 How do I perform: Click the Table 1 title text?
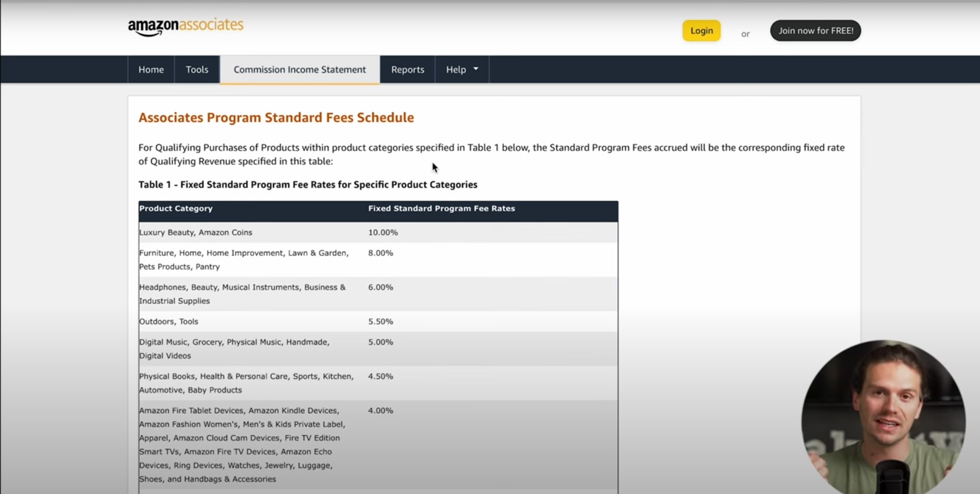[x=308, y=184]
